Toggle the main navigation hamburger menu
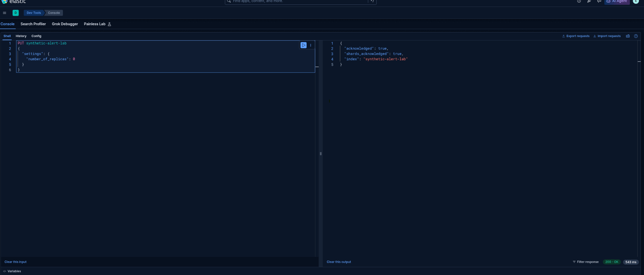Viewport: 644px width, 275px height. click(x=4, y=13)
